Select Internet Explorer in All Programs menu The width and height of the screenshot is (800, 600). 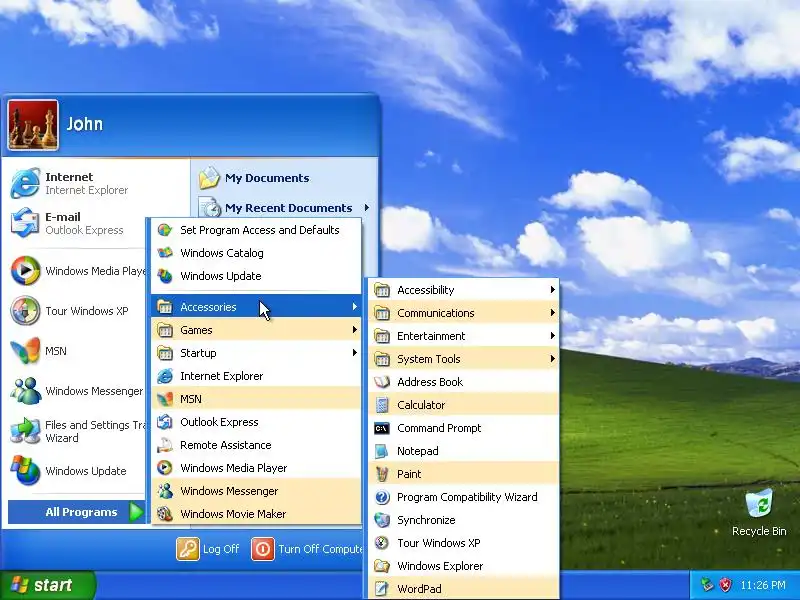tap(256, 376)
